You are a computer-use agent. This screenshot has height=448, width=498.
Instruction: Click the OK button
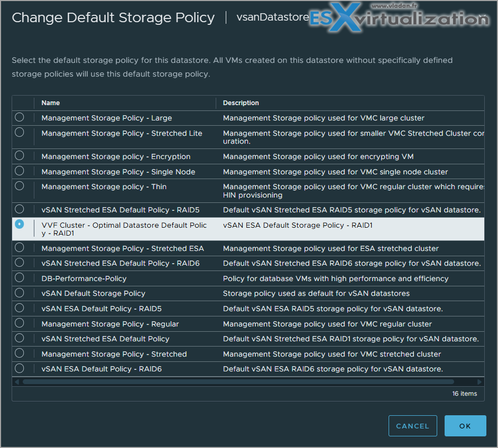click(465, 426)
